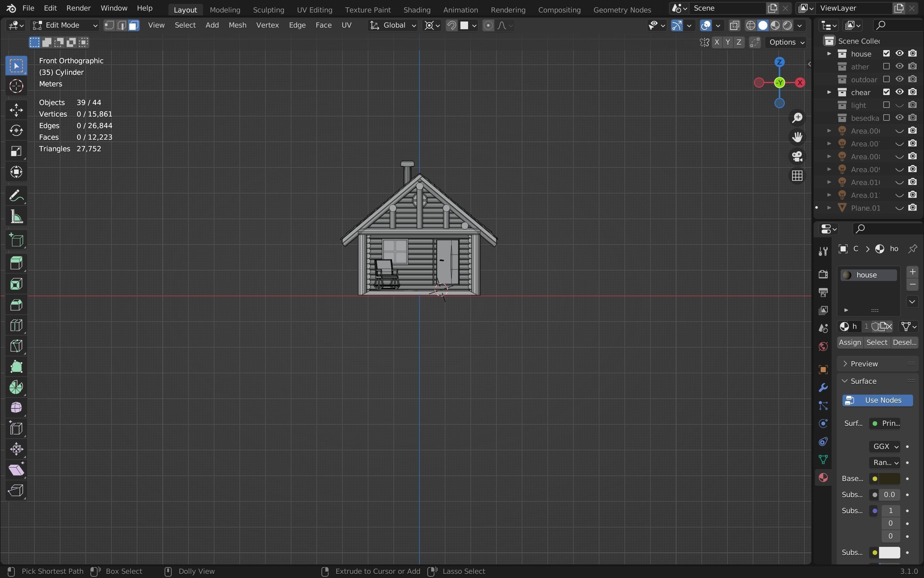Select the Cursor tool in toolbar
Viewport: 924px width, 578px height.
click(16, 86)
